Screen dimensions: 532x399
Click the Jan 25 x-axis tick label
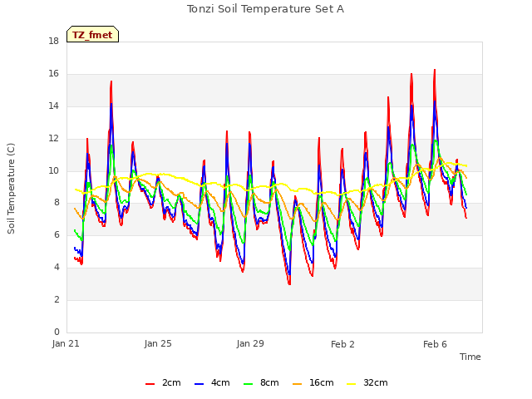[158, 343]
